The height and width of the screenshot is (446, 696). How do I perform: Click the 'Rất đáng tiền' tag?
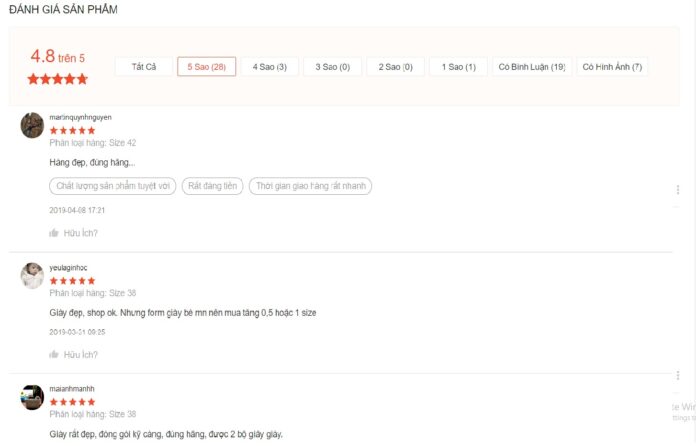(212, 186)
